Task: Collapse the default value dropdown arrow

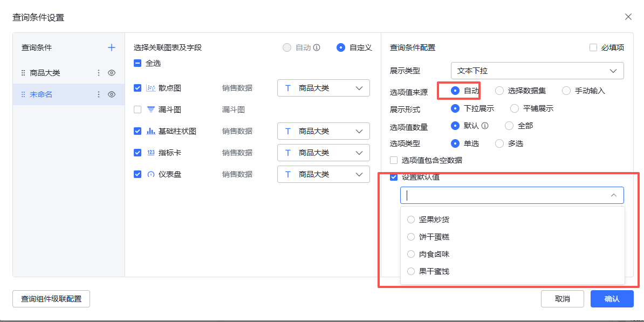Action: pyautogui.click(x=614, y=195)
